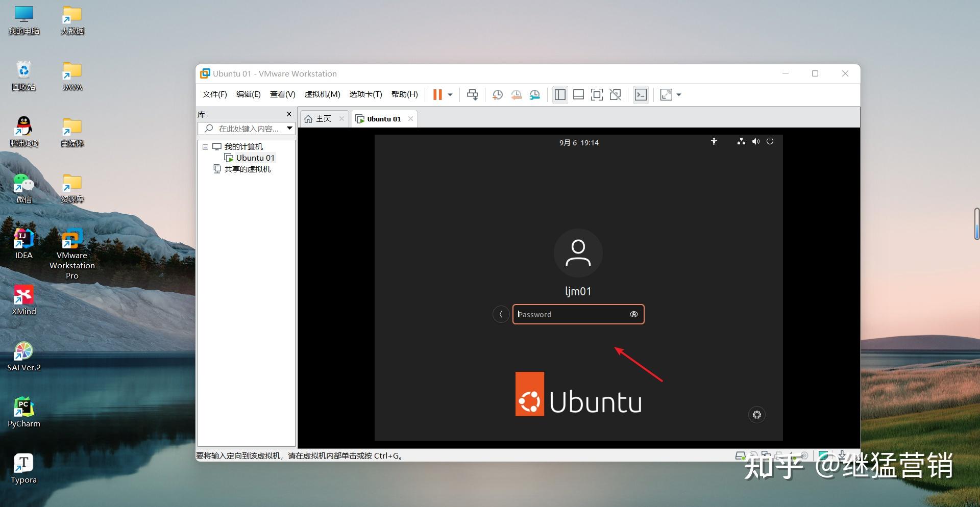Screen dimensions: 980x507
Task: Toggle the console view toolbar button
Action: click(x=641, y=94)
